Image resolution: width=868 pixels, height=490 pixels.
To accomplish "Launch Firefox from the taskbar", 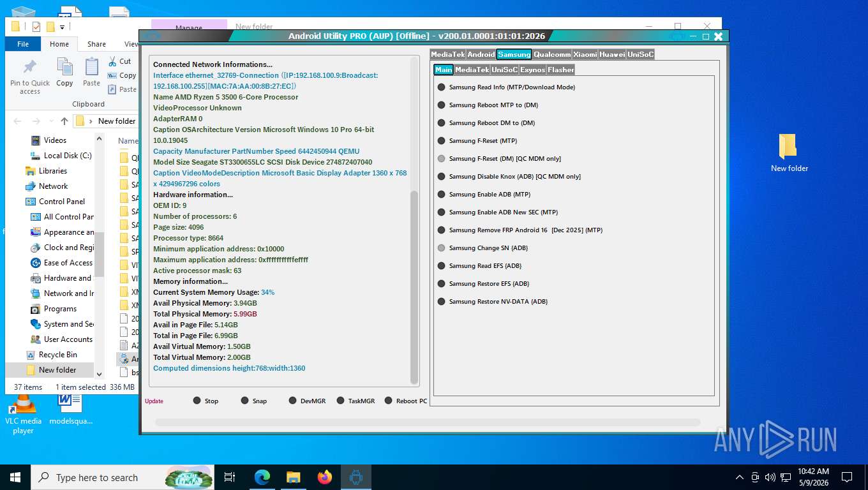I will (x=325, y=477).
